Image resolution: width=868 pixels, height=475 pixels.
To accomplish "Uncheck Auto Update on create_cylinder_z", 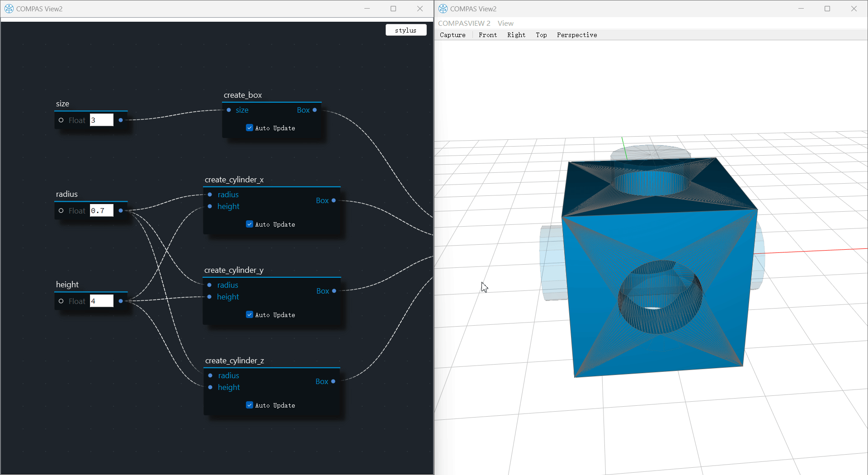I will [x=249, y=405].
